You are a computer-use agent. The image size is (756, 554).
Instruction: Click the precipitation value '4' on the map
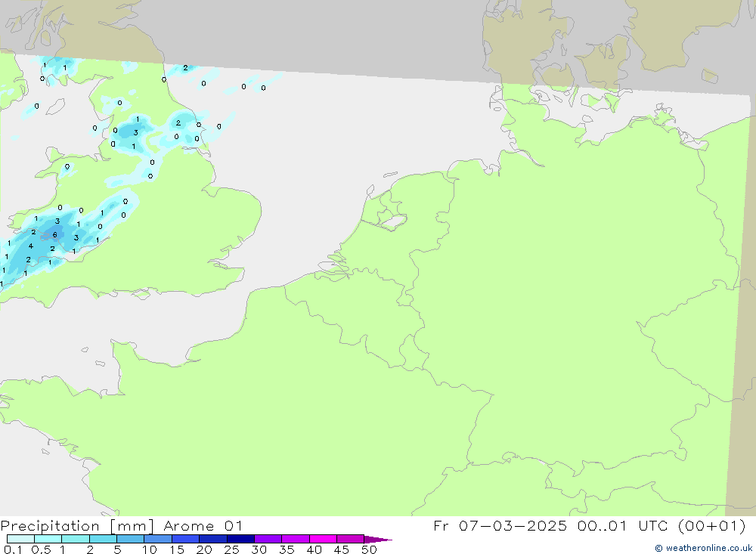pos(31,246)
